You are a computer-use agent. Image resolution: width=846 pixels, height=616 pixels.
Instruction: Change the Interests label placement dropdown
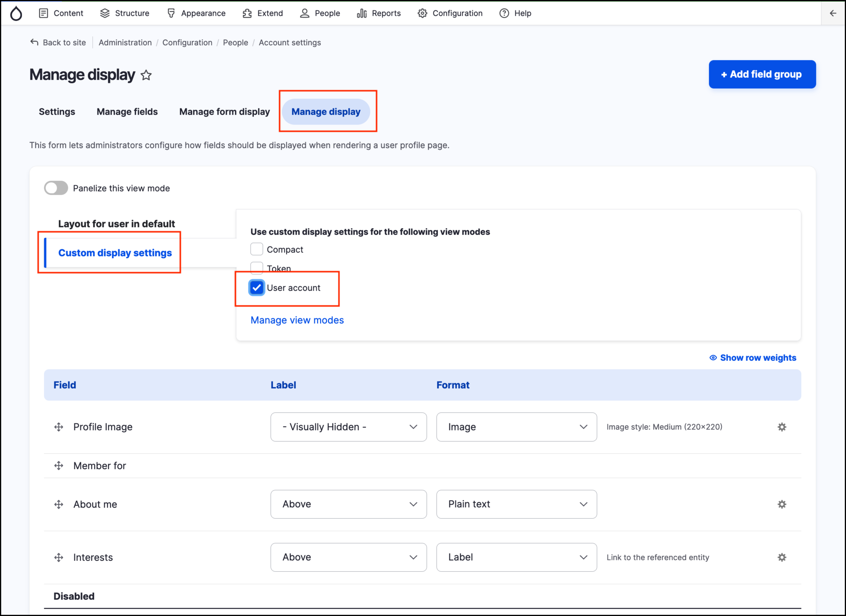click(x=348, y=557)
